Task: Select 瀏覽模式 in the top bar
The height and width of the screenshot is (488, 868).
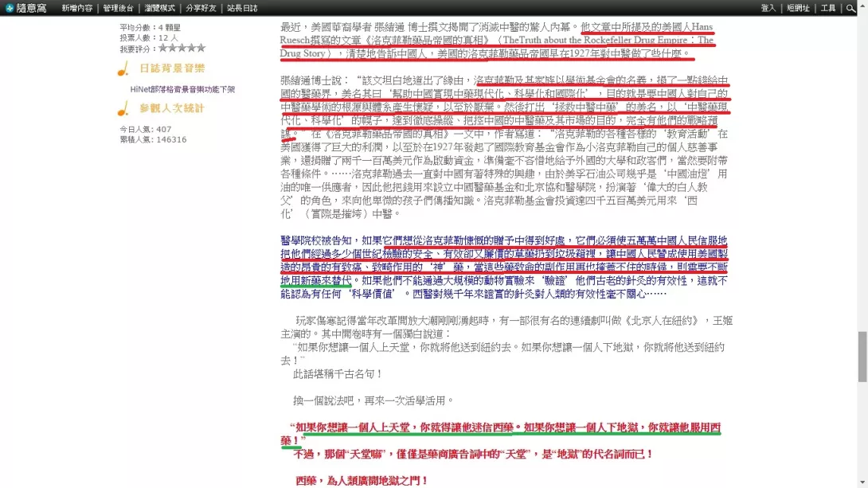Action: pos(159,8)
